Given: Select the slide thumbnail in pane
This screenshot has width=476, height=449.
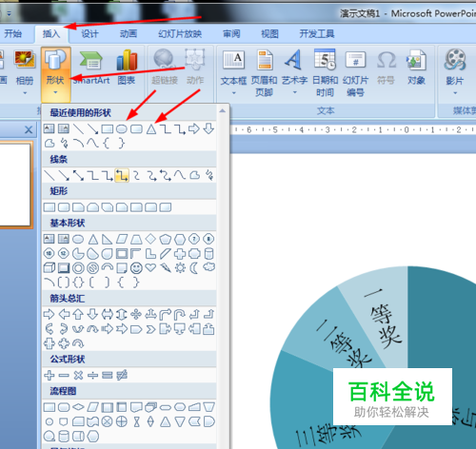Looking at the screenshot, I should tap(15, 185).
